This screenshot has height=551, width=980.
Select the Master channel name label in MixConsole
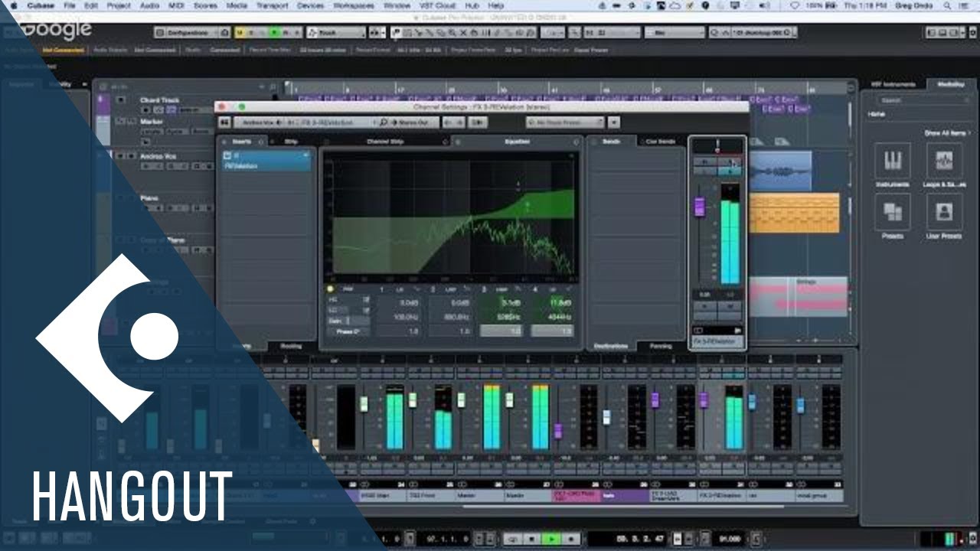[x=479, y=496]
